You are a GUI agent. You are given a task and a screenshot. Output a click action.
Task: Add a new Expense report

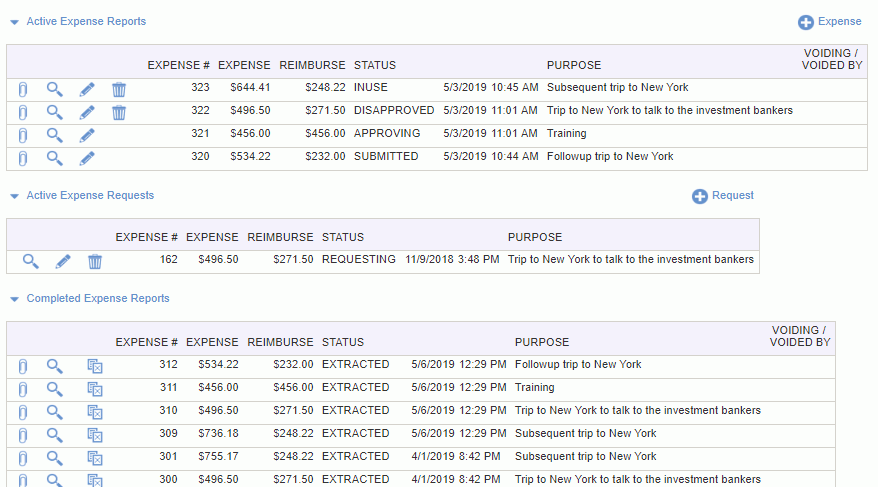point(829,22)
